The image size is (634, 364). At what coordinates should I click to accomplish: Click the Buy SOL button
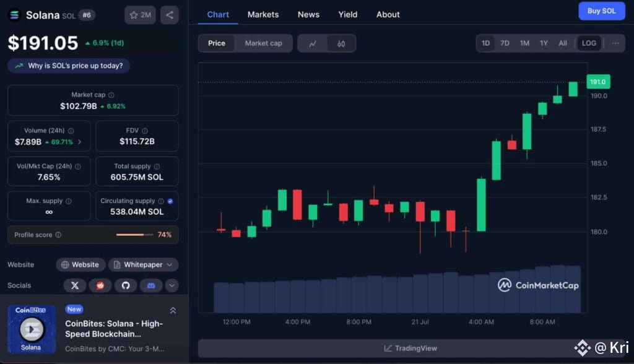pos(601,11)
